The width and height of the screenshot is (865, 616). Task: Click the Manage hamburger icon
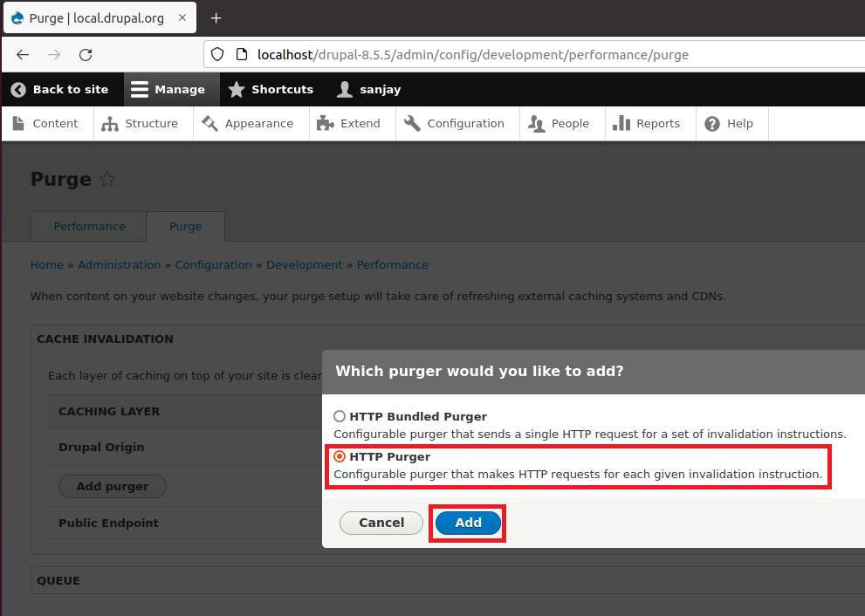140,89
